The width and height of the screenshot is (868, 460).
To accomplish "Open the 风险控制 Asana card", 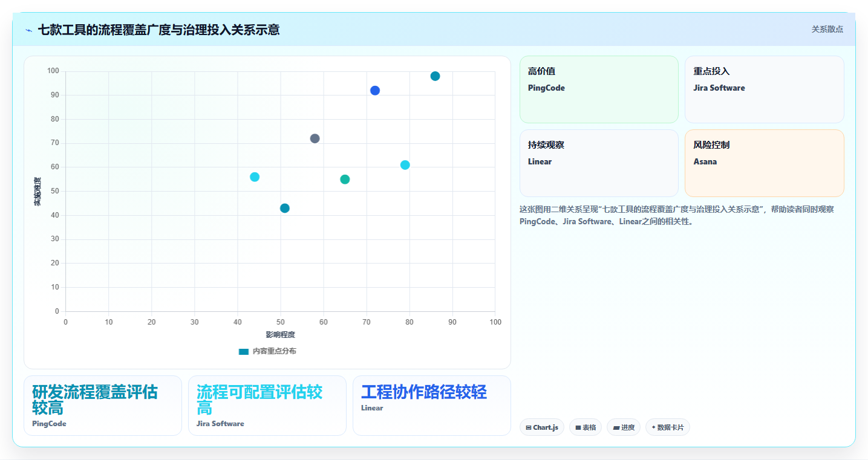I will point(764,163).
